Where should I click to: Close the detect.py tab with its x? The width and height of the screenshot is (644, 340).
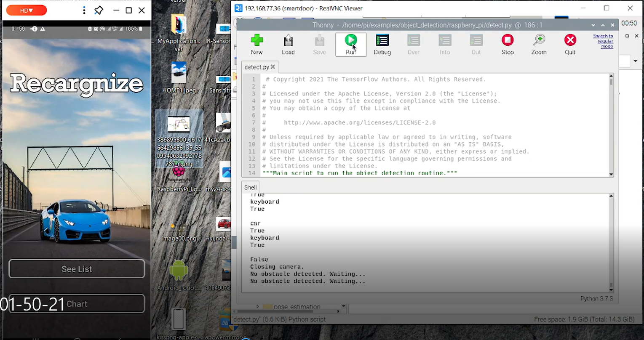(273, 67)
